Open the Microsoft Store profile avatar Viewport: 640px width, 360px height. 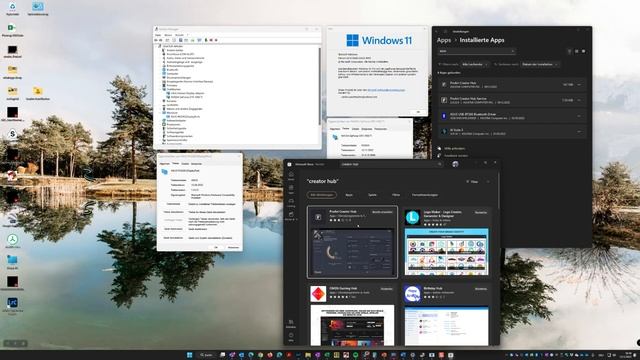[x=455, y=164]
